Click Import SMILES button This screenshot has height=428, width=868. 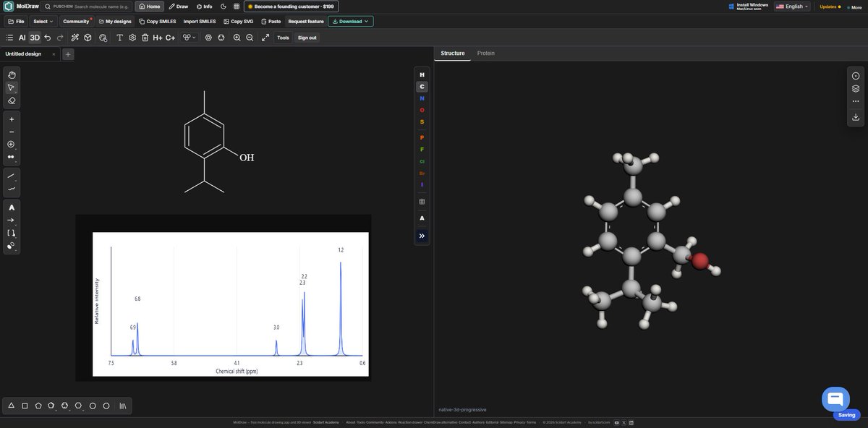click(200, 22)
